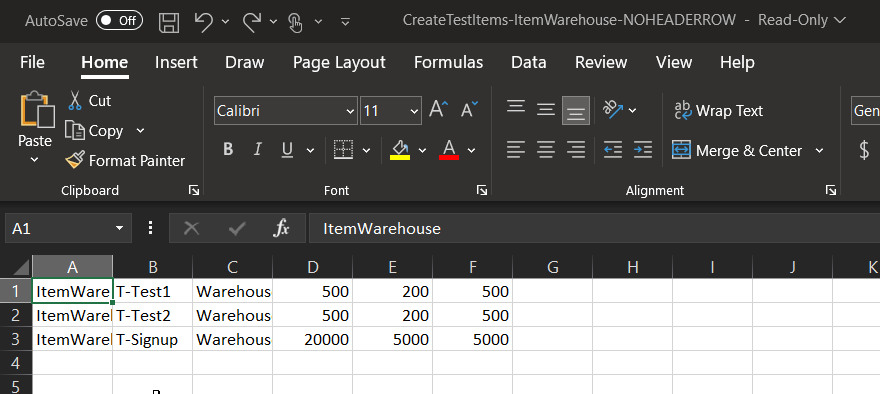
Task: Click the Align Left icon
Action: click(516, 150)
